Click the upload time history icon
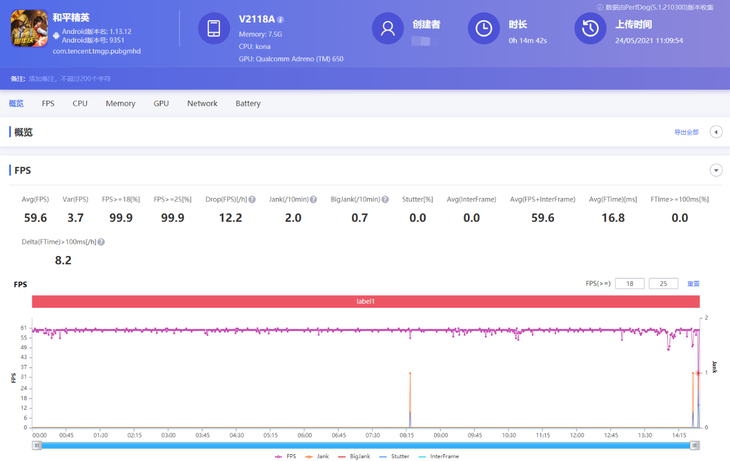 (x=590, y=29)
